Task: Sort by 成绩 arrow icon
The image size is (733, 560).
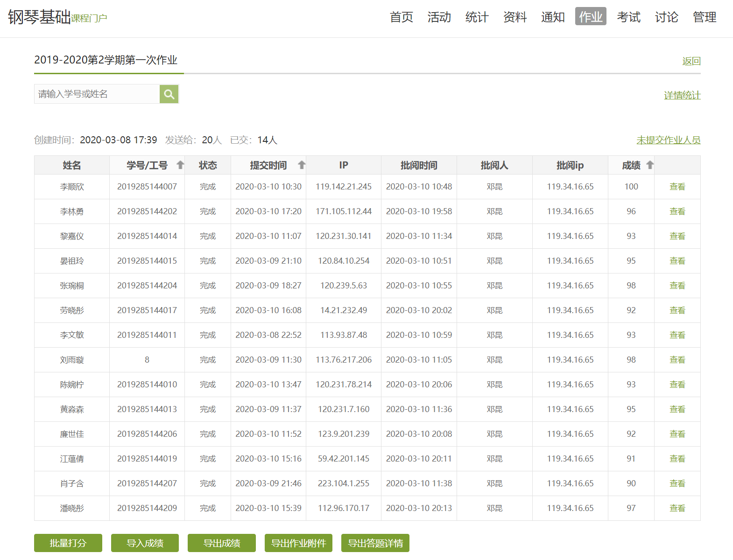Action: tap(650, 165)
